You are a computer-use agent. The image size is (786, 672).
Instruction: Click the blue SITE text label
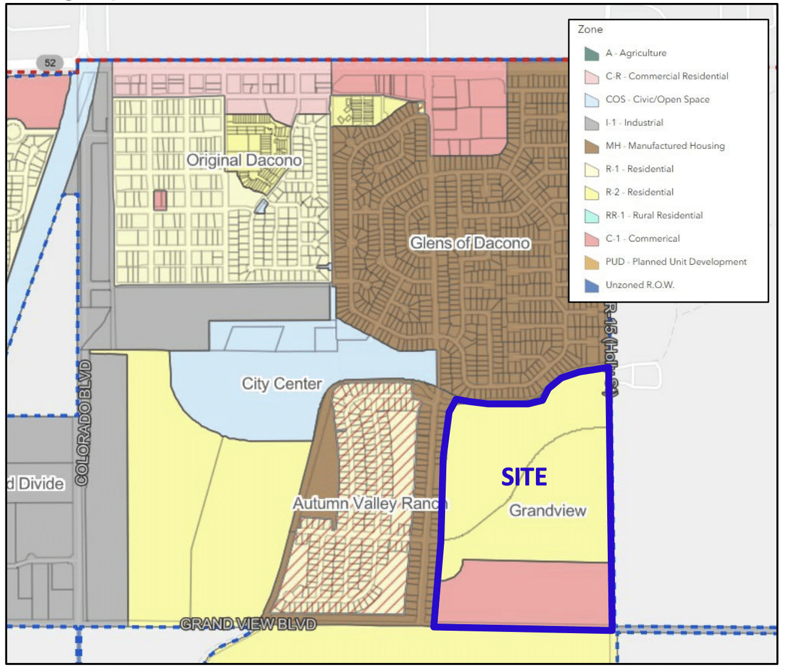click(524, 477)
